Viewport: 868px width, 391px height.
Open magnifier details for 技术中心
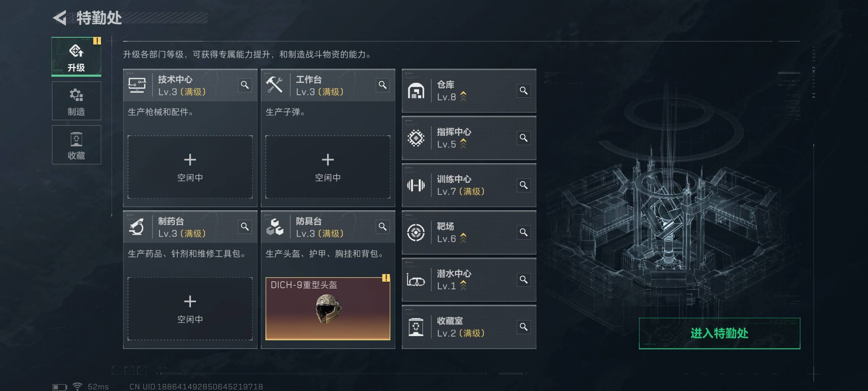coord(245,85)
